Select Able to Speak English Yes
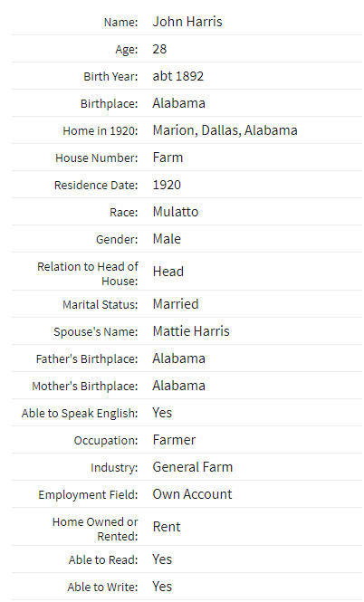The image size is (364, 602). coord(162,413)
